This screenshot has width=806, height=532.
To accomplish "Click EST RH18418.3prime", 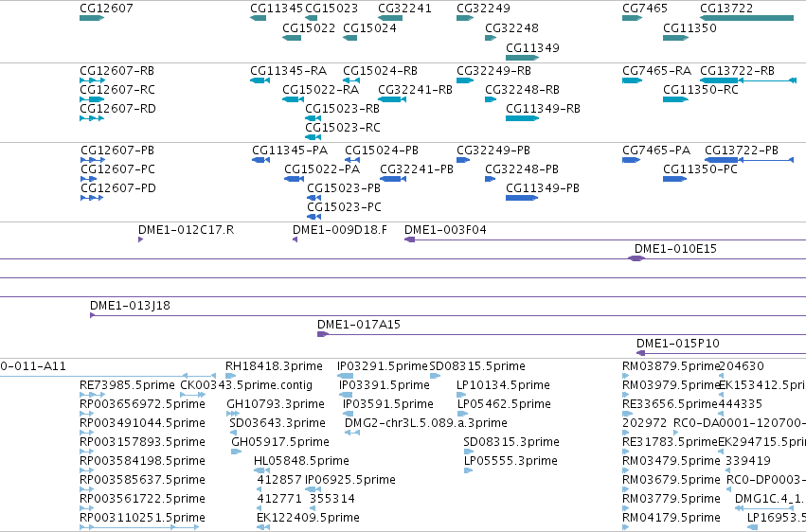I will pyautogui.click(x=274, y=366).
